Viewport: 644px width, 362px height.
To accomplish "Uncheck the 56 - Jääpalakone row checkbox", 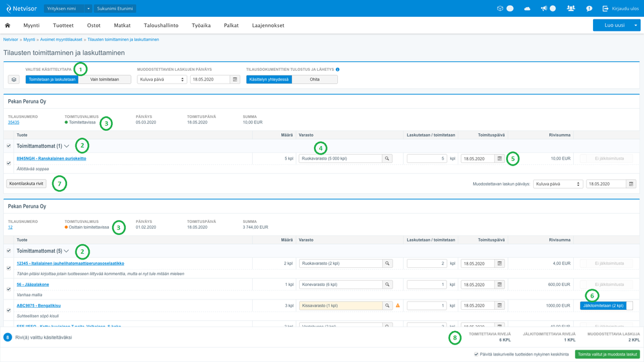I will tap(9, 289).
